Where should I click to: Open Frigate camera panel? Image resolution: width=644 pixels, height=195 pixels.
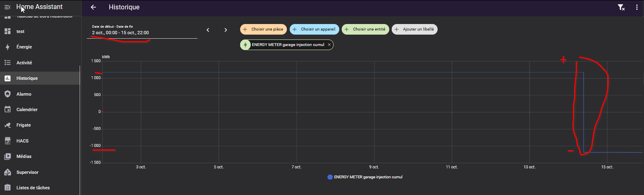click(x=24, y=125)
